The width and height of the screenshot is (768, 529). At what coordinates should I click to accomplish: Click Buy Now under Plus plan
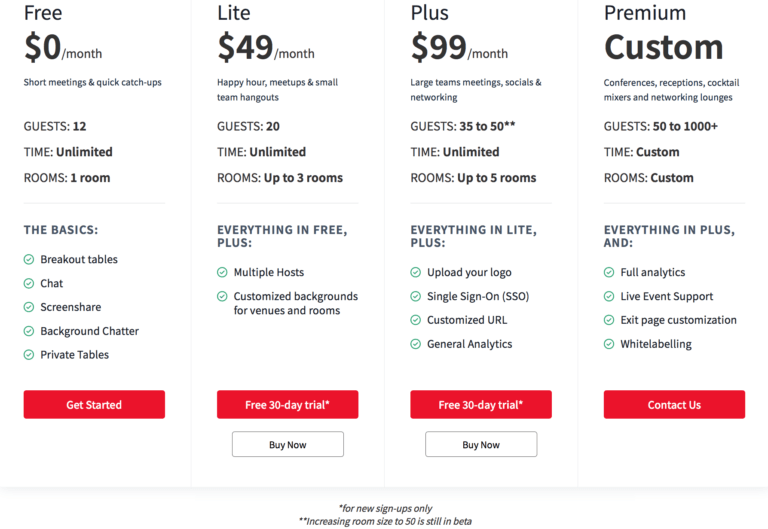tap(481, 444)
